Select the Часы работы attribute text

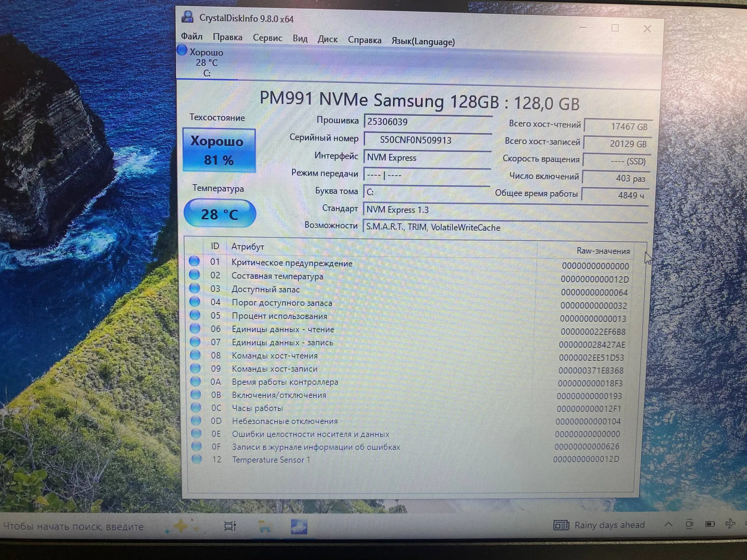(257, 408)
